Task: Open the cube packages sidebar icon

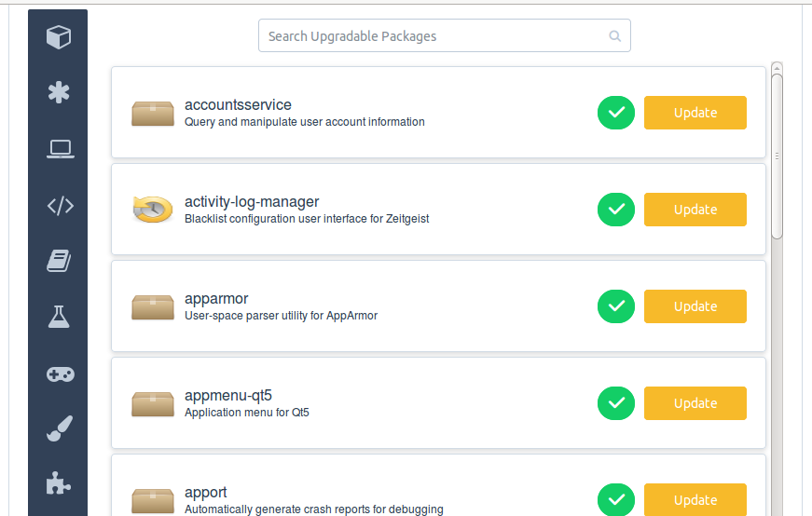Action: (59, 36)
